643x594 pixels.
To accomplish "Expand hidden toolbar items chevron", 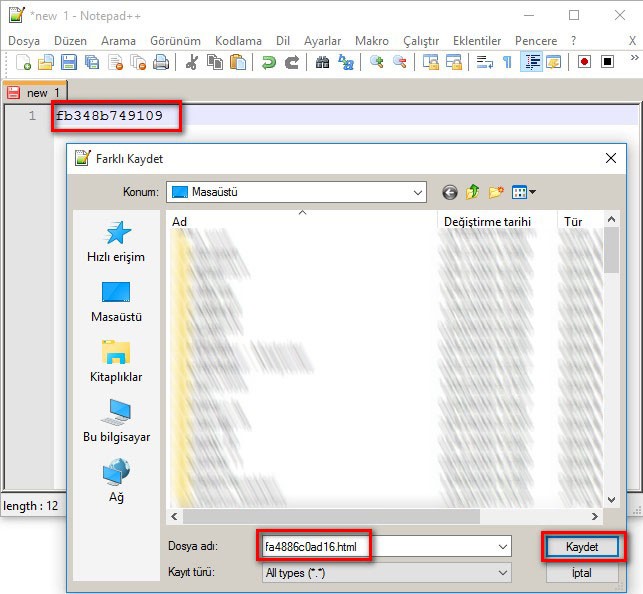I will tap(634, 58).
